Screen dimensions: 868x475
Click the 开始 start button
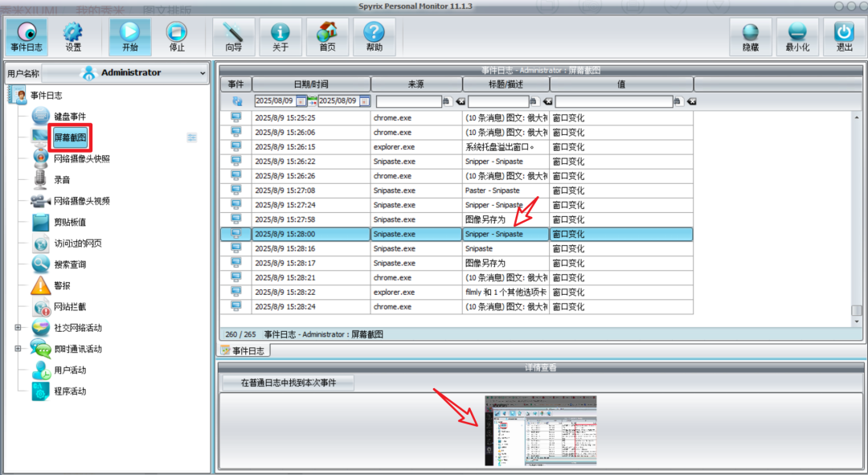[130, 37]
